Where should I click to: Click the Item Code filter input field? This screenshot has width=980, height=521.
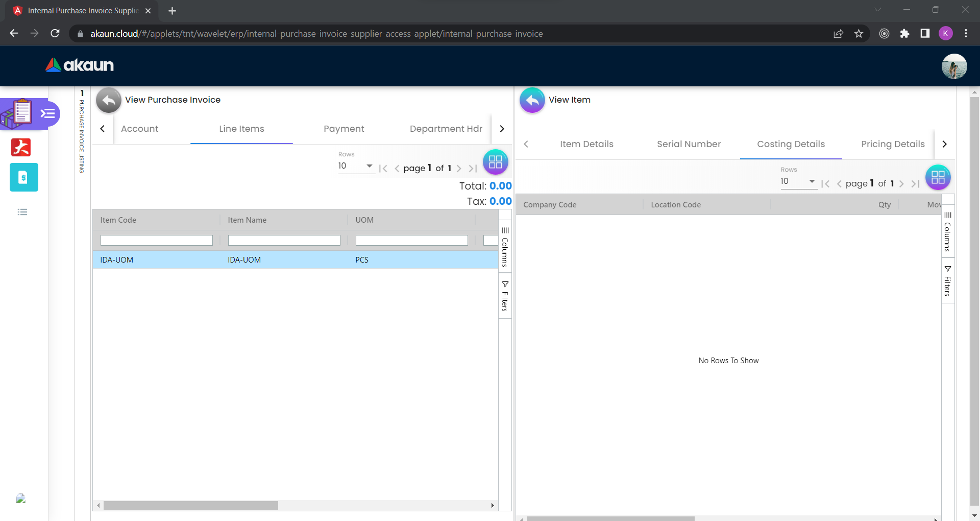point(156,240)
